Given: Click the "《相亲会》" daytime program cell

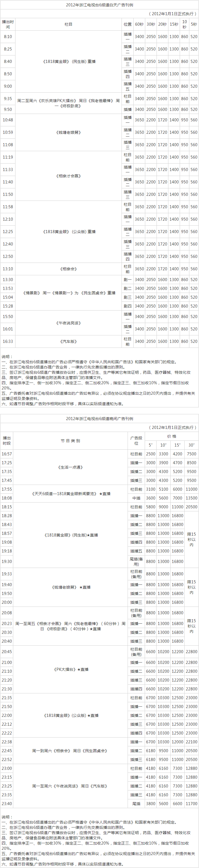Looking at the screenshot, I should click(x=68, y=269).
